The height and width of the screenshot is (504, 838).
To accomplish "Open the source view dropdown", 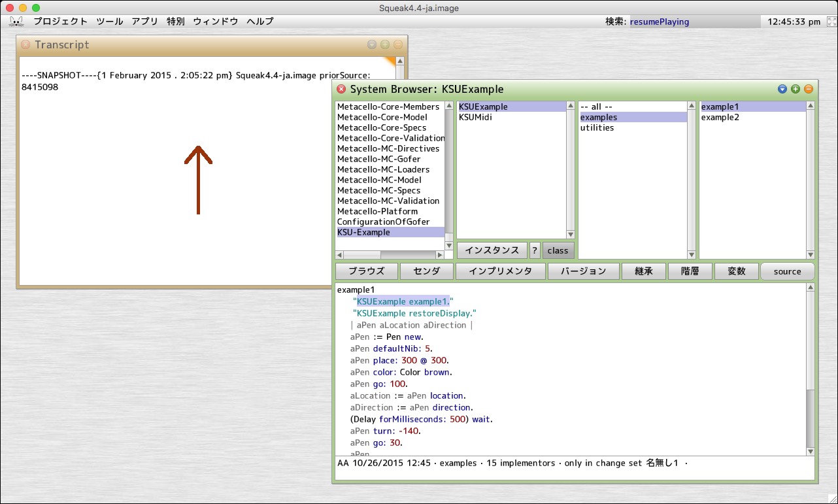I will [x=788, y=271].
